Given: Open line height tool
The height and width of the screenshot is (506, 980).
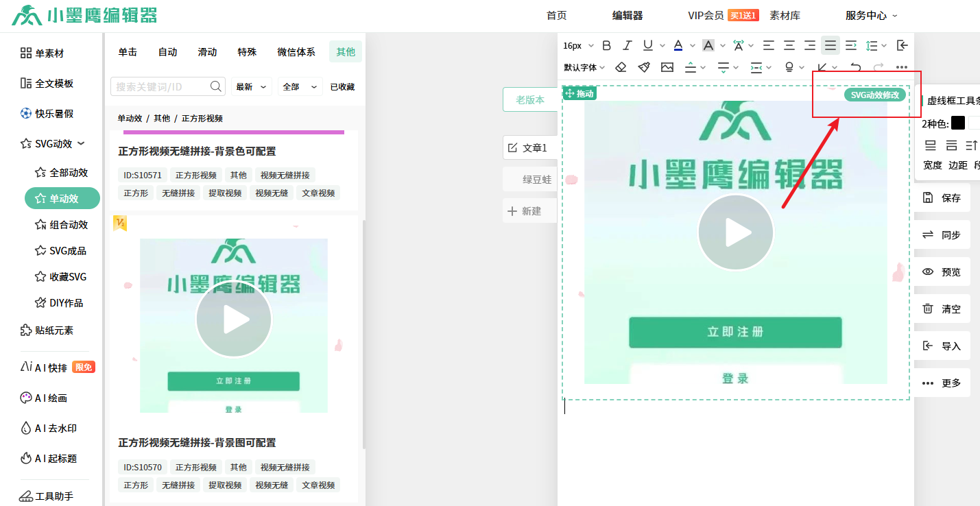Looking at the screenshot, I should (872, 45).
